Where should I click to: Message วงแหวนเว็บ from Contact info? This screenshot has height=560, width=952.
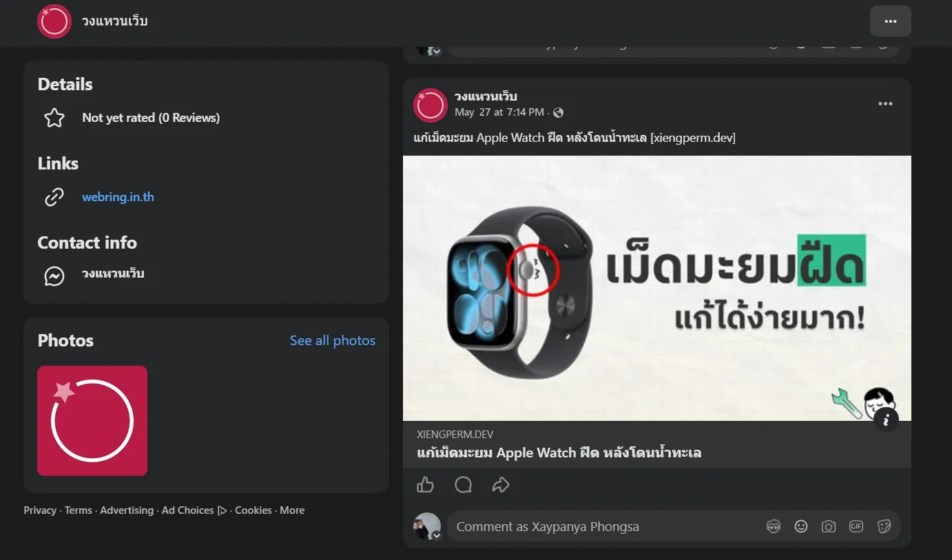113,273
